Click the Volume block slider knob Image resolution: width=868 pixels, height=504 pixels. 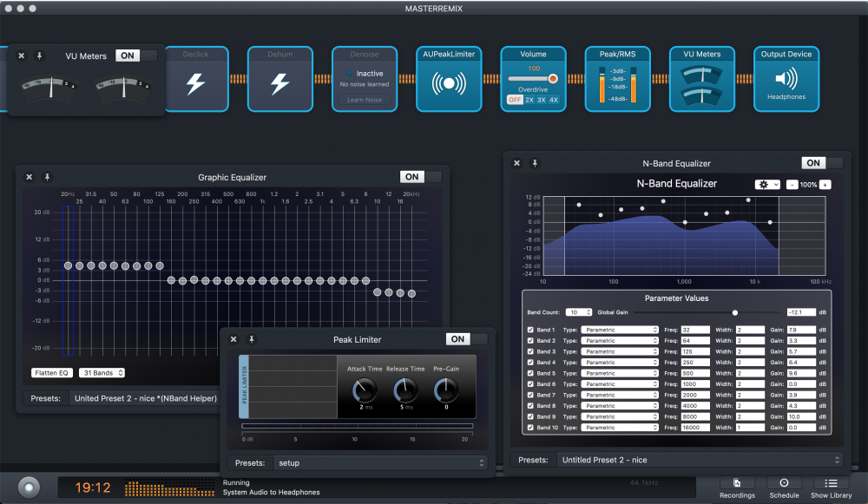point(552,79)
